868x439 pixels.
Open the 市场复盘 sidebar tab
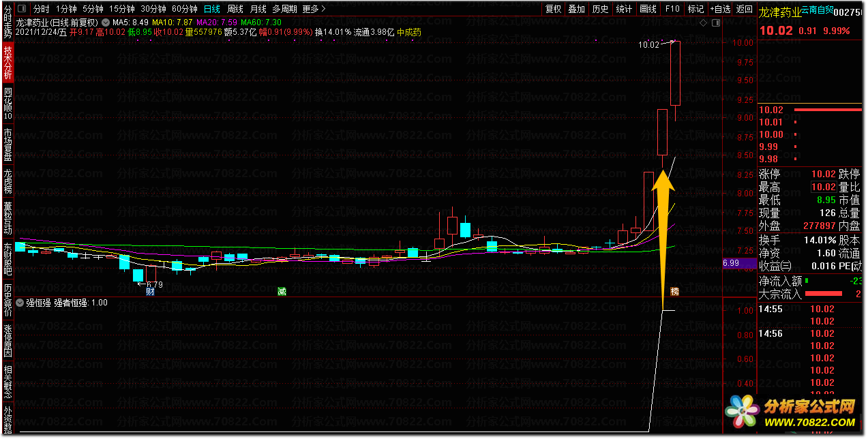(x=8, y=145)
